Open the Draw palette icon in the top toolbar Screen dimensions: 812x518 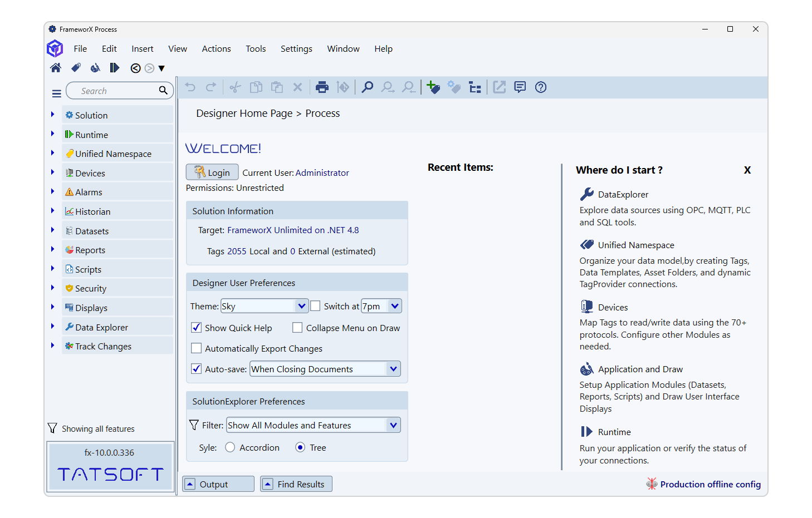pyautogui.click(x=95, y=68)
